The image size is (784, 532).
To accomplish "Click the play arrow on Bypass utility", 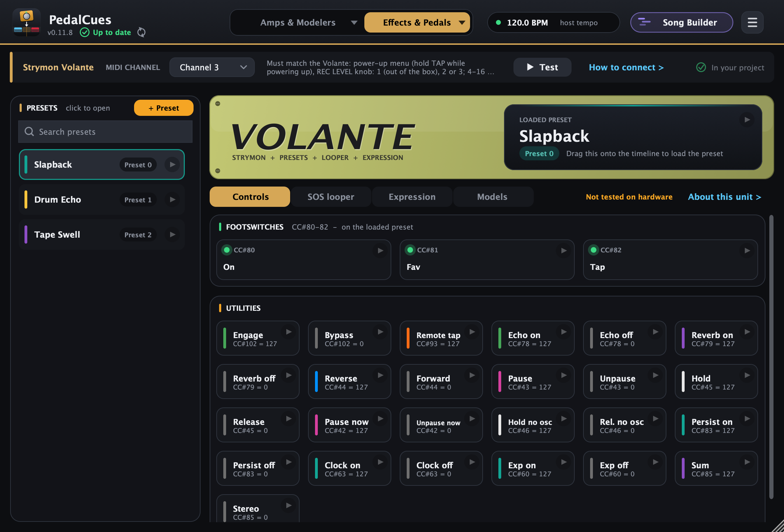I will pyautogui.click(x=380, y=331).
